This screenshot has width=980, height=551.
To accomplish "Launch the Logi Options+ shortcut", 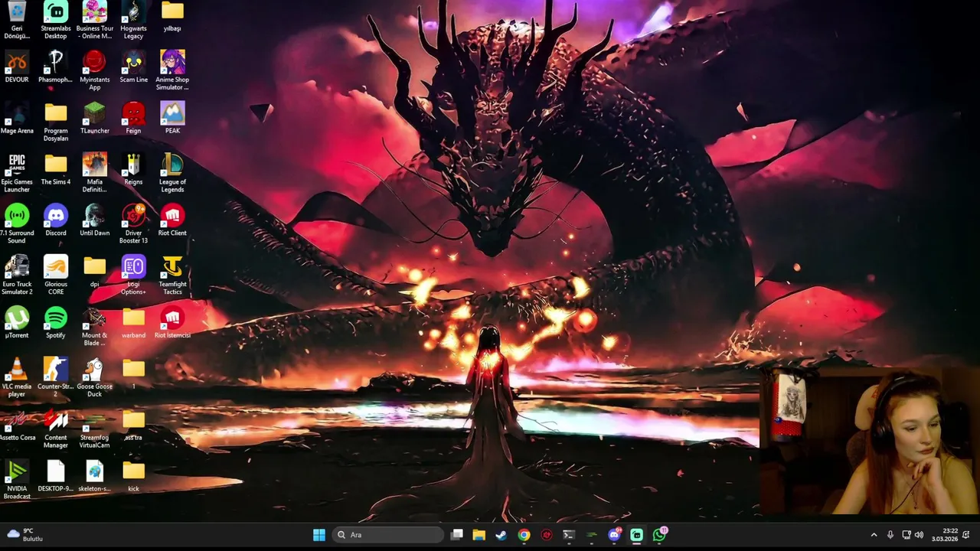I will (133, 275).
